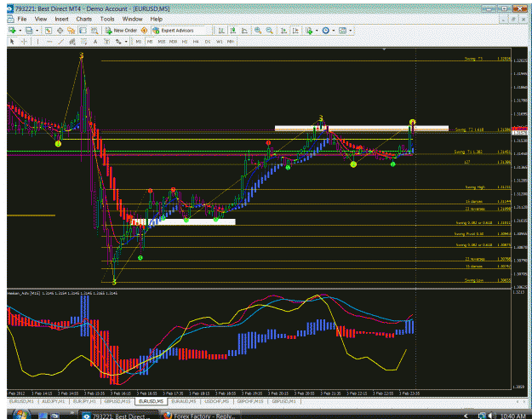Select the Cursor arrow tool
Viewport: 532px width, 419px height.
coord(12,42)
